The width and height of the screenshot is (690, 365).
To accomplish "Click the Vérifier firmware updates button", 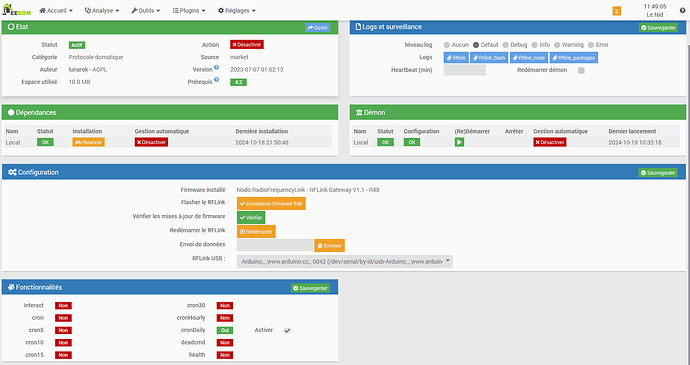I will coord(251,218).
